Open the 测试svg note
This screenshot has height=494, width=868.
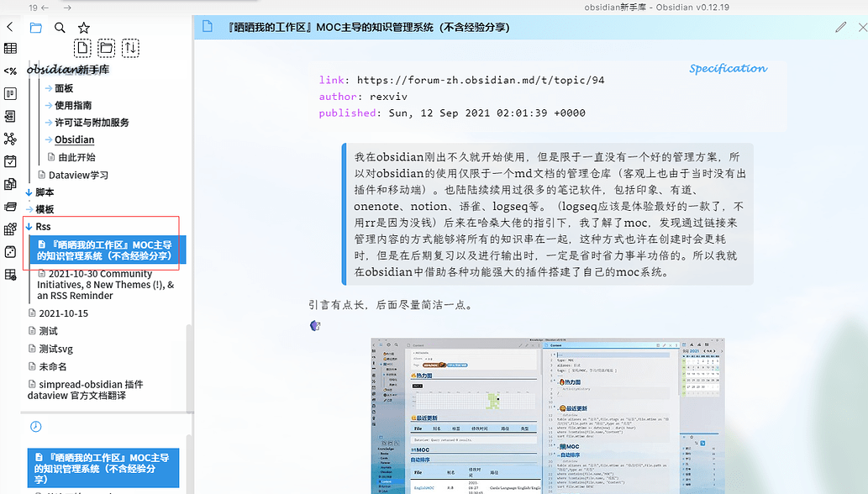(55, 349)
